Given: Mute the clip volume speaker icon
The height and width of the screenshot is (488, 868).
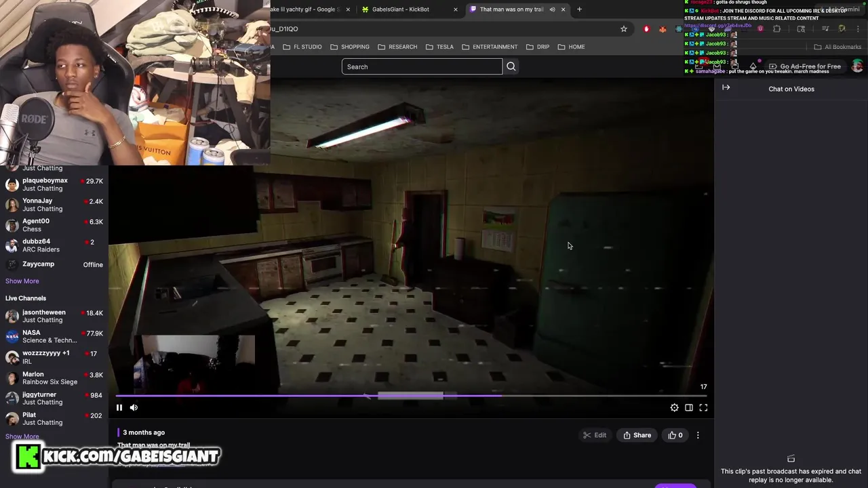Looking at the screenshot, I should tap(134, 407).
